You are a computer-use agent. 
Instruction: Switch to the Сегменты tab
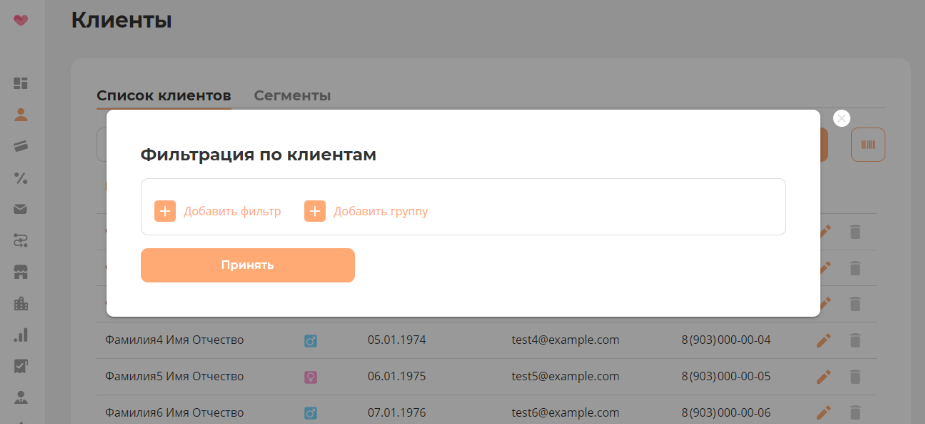[292, 96]
